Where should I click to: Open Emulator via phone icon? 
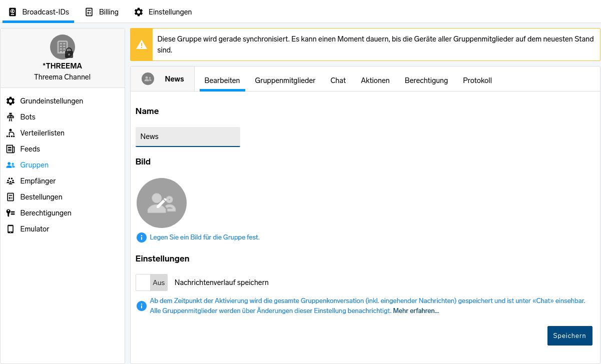pos(11,229)
